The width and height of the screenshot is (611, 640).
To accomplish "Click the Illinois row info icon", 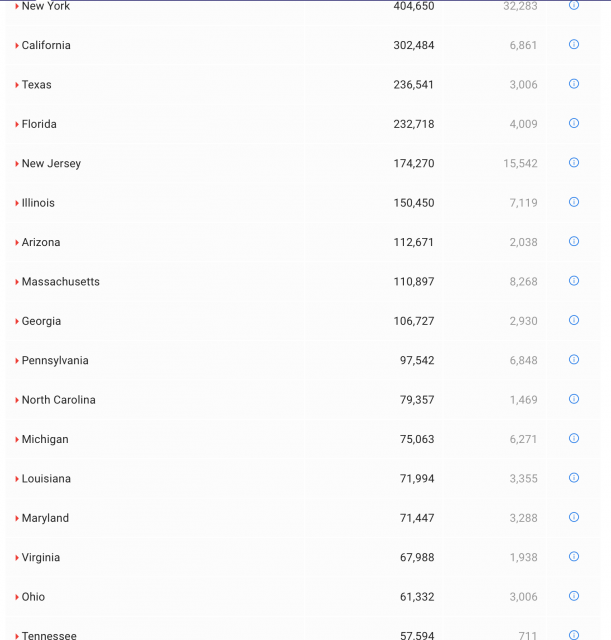I will (x=574, y=202).
